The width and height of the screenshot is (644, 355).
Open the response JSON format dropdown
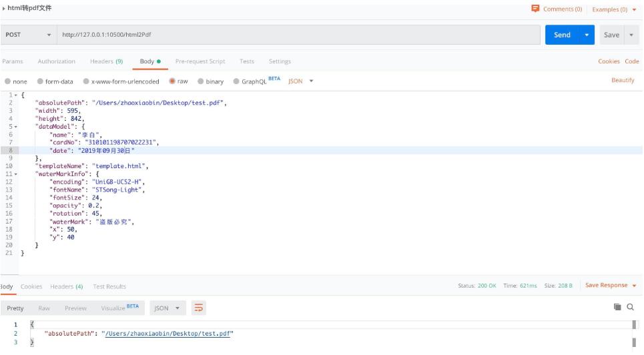coord(167,308)
